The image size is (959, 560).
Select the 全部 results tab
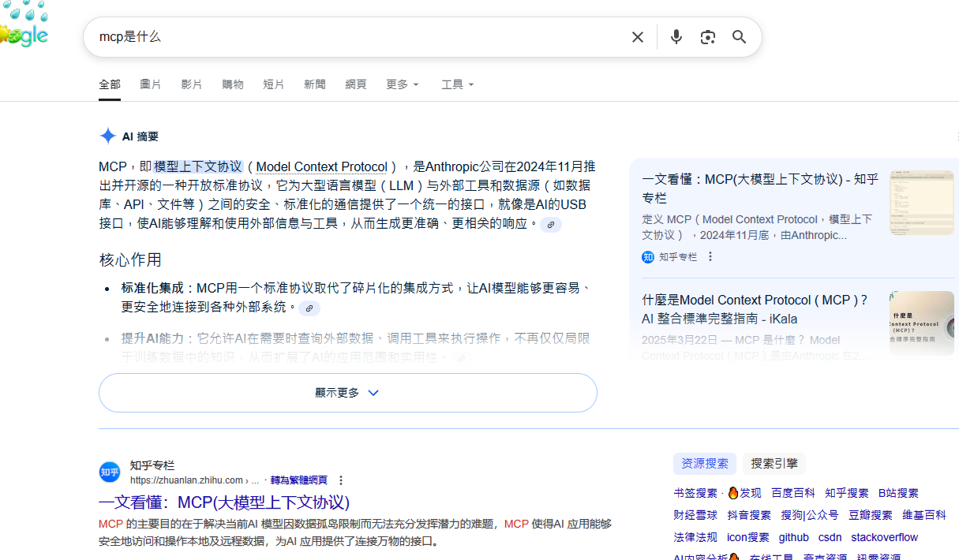tap(110, 84)
